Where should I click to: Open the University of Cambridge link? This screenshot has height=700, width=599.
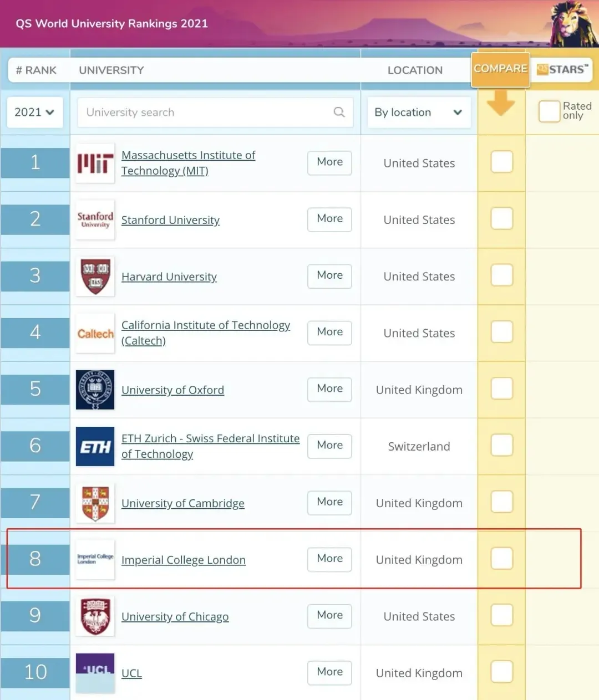point(183,503)
